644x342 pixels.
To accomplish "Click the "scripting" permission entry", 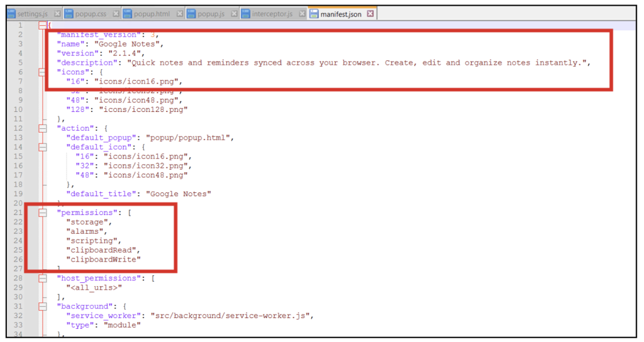I will pyautogui.click(x=92, y=241).
